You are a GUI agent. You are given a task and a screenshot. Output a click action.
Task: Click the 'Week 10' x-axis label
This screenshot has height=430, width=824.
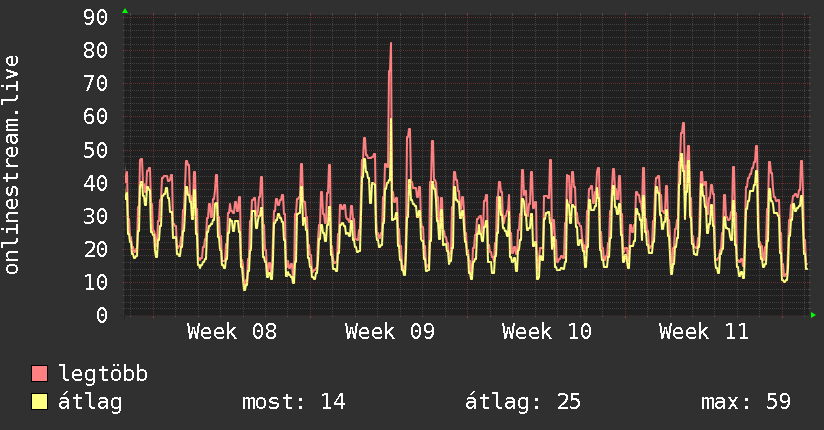click(x=547, y=332)
